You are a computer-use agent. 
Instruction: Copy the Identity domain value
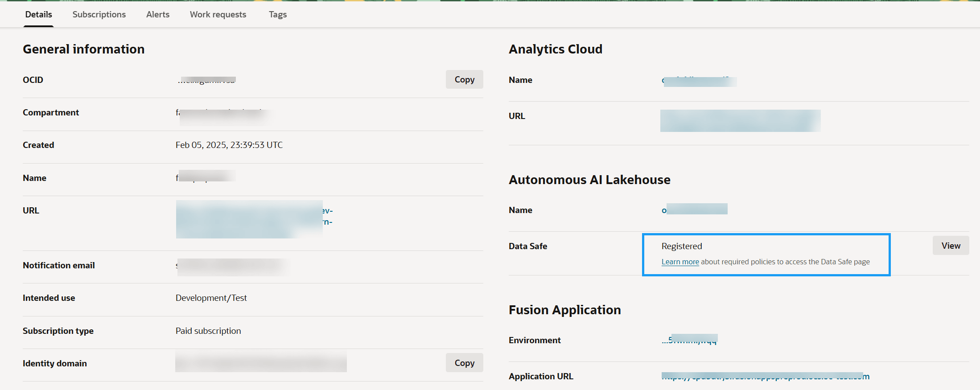click(464, 363)
